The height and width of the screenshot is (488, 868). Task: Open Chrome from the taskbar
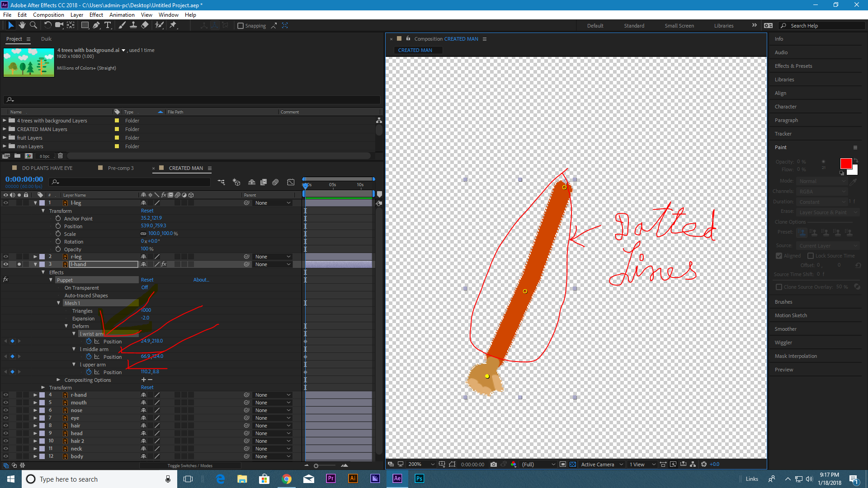(x=287, y=479)
